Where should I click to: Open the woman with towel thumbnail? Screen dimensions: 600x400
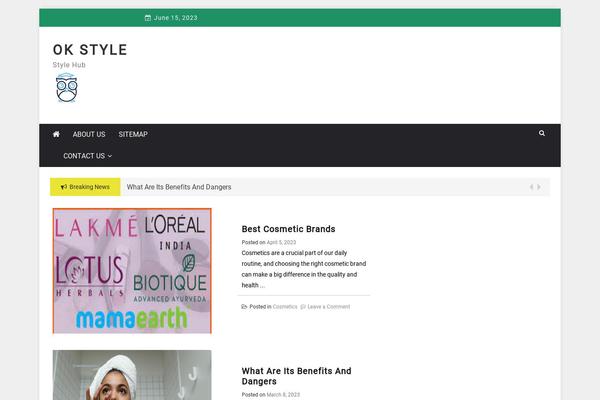pos(132,375)
